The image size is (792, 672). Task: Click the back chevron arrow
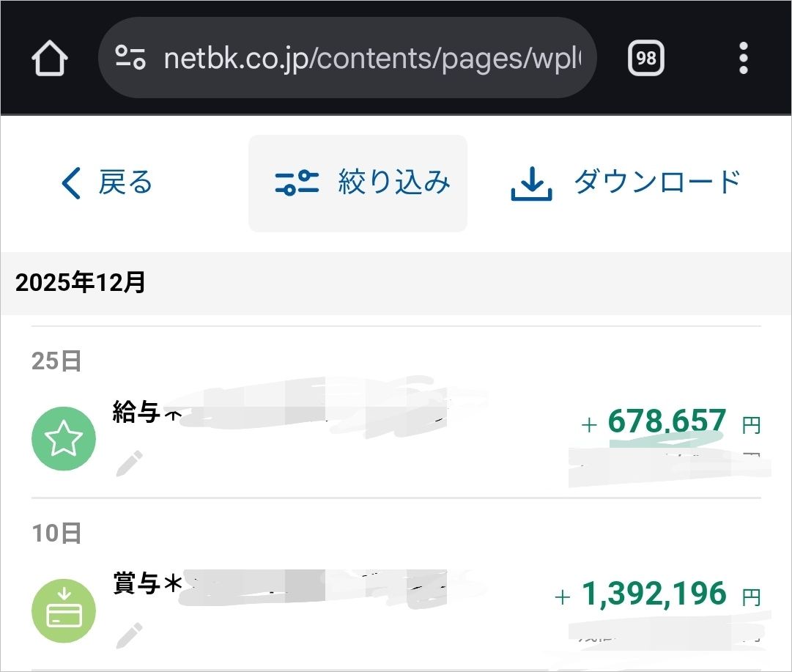coord(71,183)
